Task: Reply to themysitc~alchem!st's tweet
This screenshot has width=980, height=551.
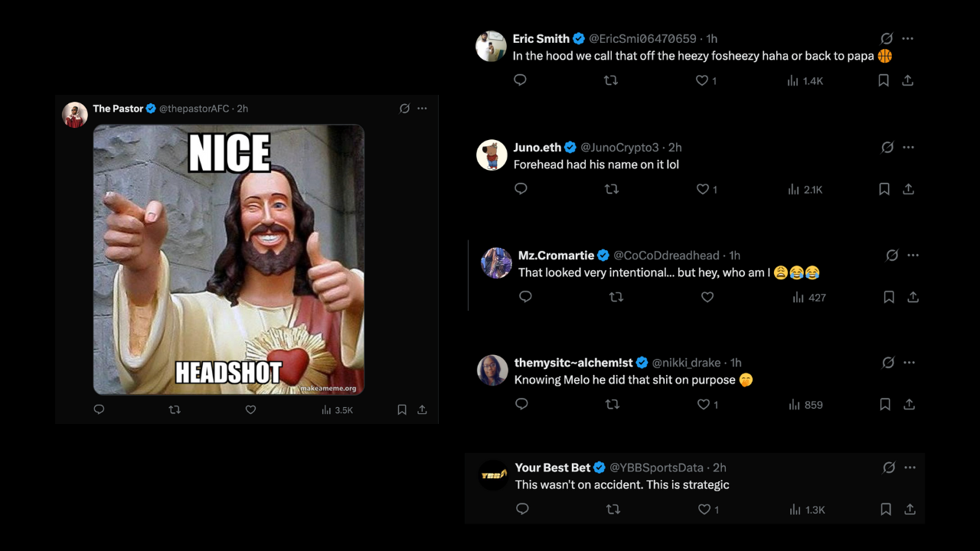Action: pos(521,404)
